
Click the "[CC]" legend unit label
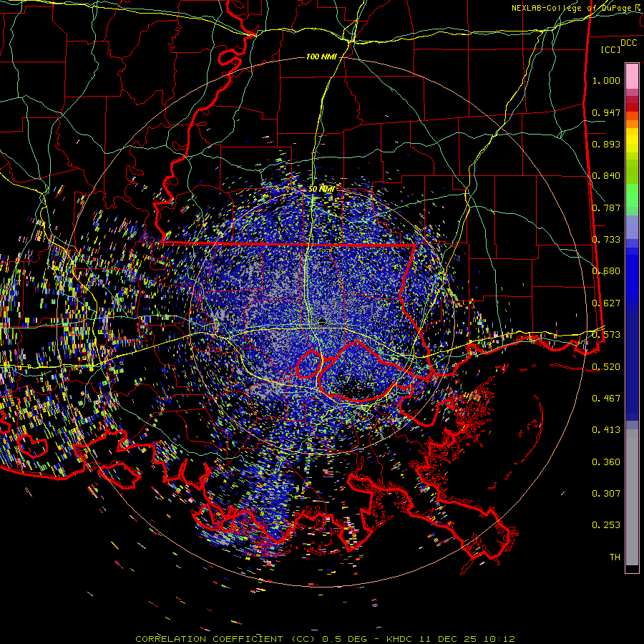(x=611, y=49)
